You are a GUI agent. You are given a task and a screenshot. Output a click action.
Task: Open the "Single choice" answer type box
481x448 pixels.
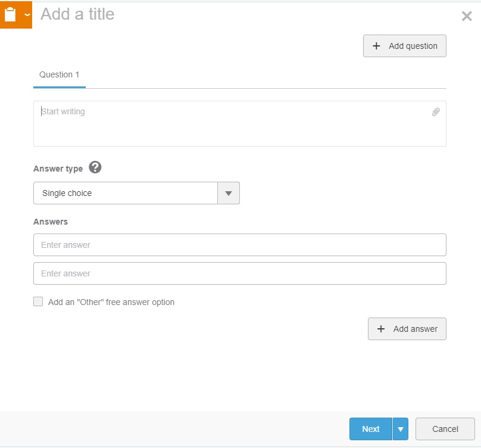click(x=126, y=193)
